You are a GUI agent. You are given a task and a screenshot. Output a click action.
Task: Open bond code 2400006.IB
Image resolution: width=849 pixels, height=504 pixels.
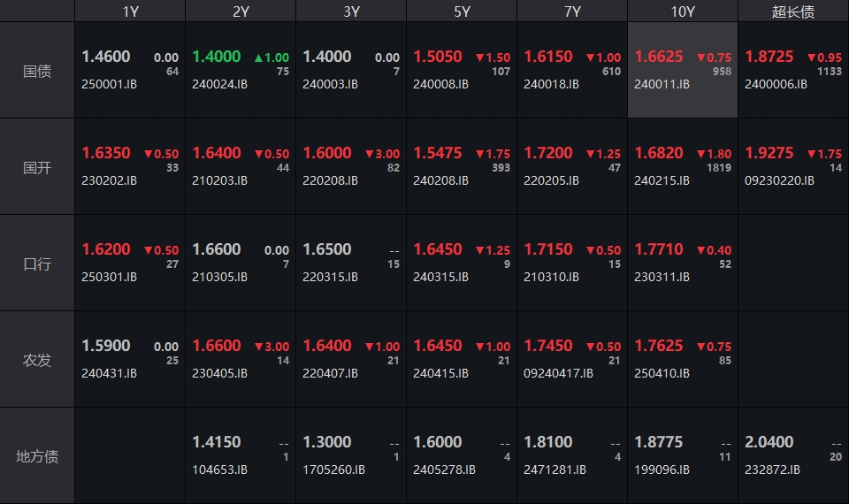[x=776, y=85]
